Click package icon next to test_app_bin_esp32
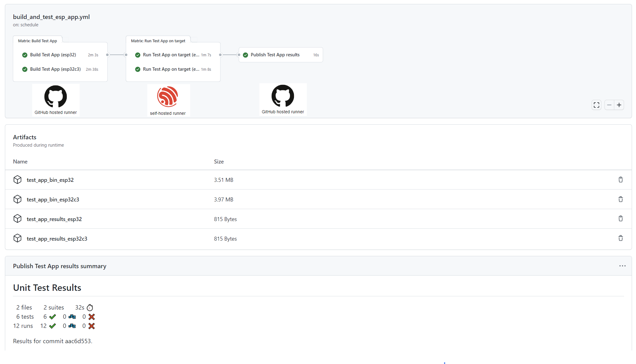 tap(17, 180)
